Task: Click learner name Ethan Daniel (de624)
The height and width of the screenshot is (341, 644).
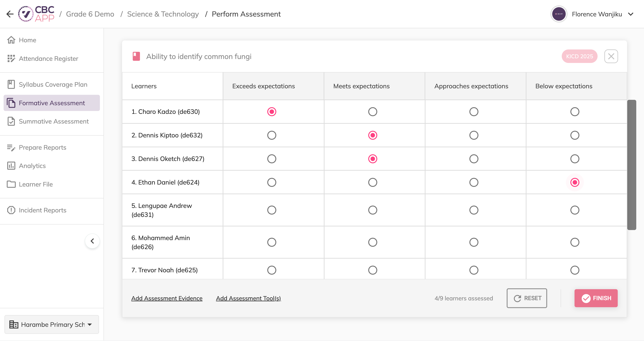Action: click(x=166, y=182)
